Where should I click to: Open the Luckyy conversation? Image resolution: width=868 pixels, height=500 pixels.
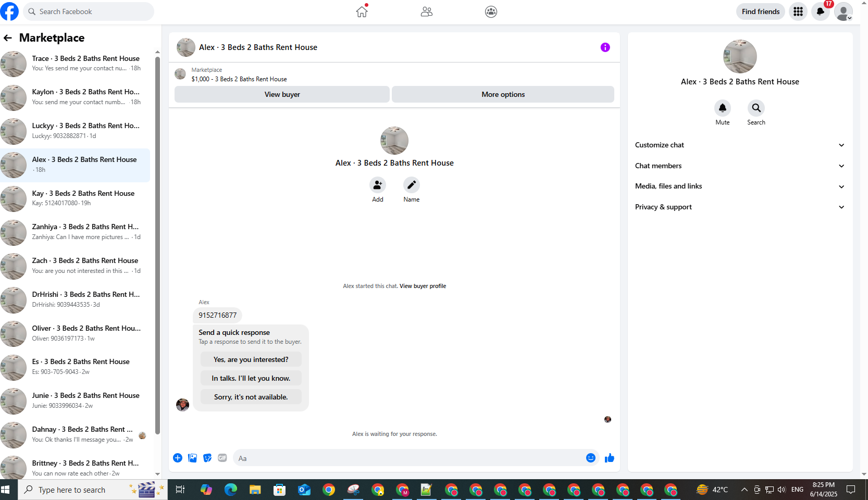(76, 131)
